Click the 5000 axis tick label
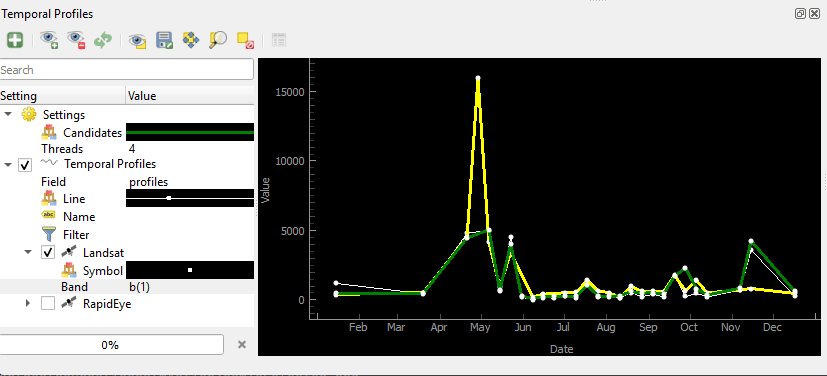 pos(292,230)
